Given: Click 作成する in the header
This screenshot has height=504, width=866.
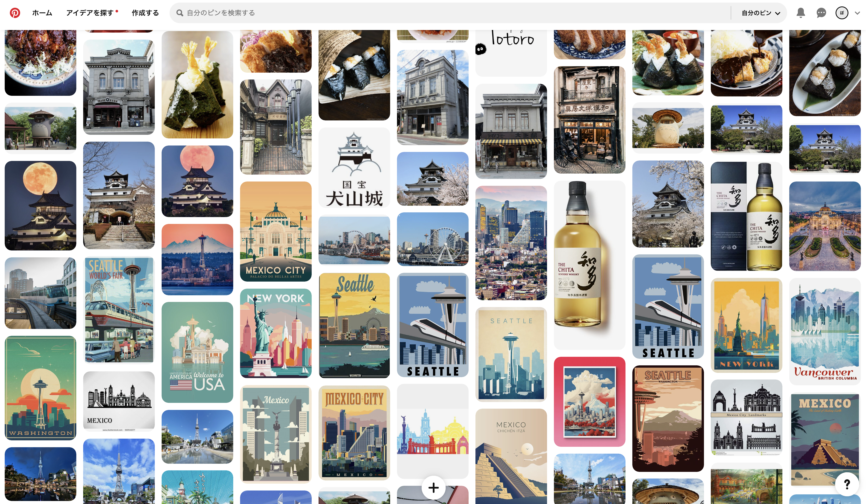Looking at the screenshot, I should point(145,13).
